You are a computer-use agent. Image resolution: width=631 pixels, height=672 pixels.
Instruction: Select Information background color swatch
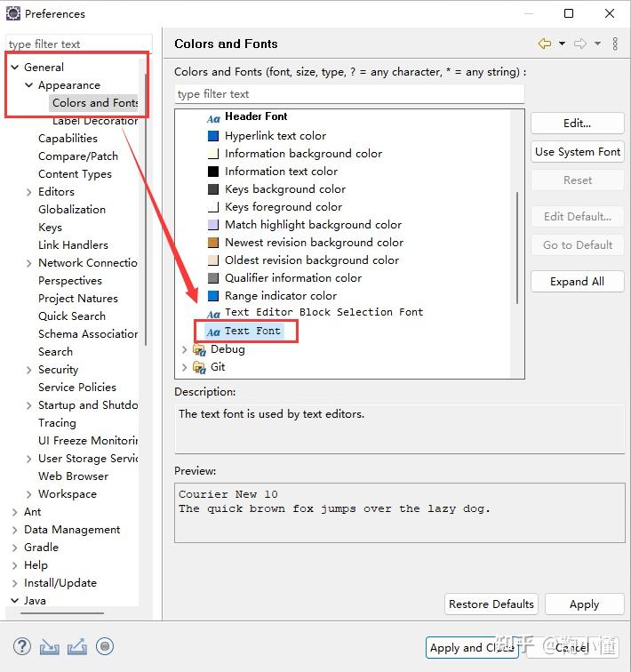point(213,154)
